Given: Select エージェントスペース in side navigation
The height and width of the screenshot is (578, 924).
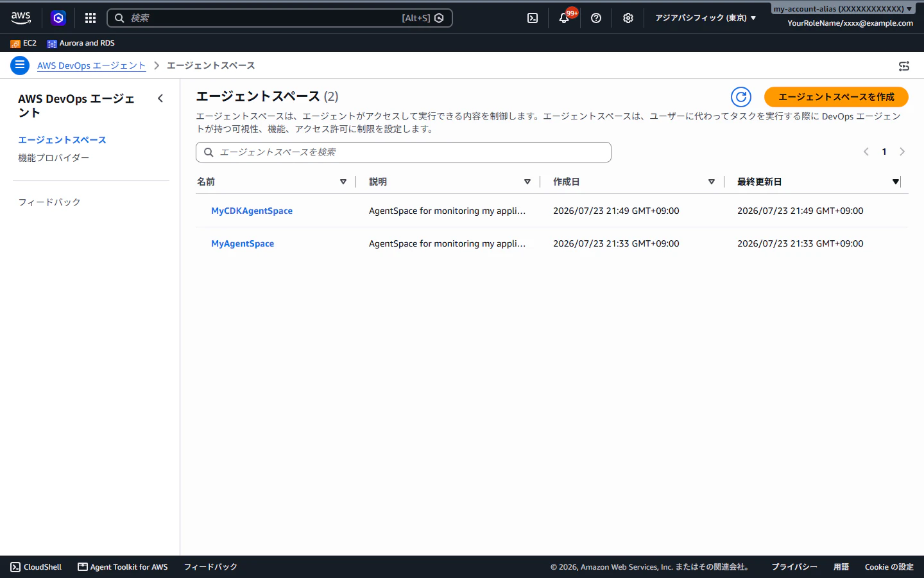Looking at the screenshot, I should point(62,140).
